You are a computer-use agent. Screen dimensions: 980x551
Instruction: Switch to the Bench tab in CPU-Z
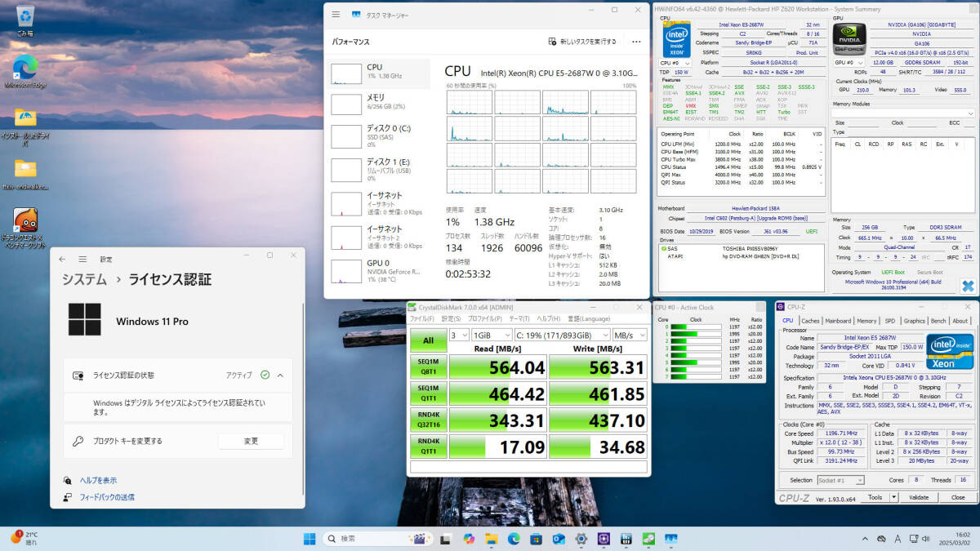click(938, 321)
